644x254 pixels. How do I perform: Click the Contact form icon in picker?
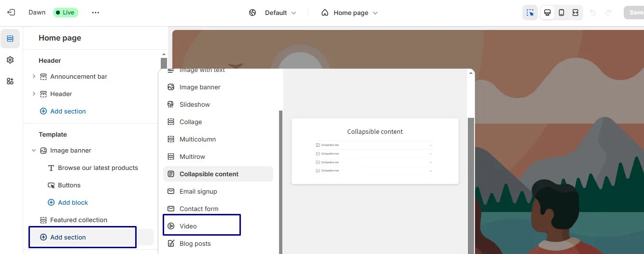(x=170, y=209)
